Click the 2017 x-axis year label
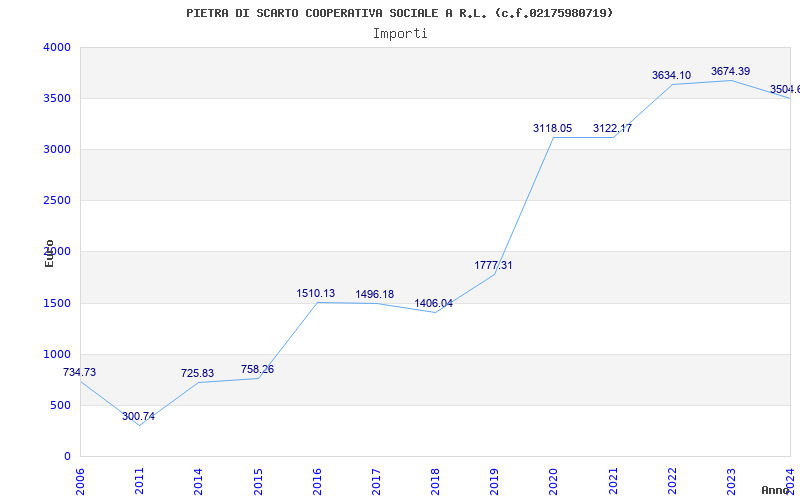This screenshot has width=800, height=500. tap(376, 482)
